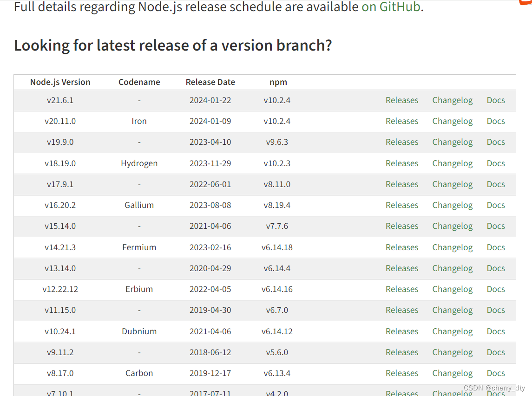The height and width of the screenshot is (396, 532).
Task: Open Docs for v15.14.0
Action: (496, 226)
